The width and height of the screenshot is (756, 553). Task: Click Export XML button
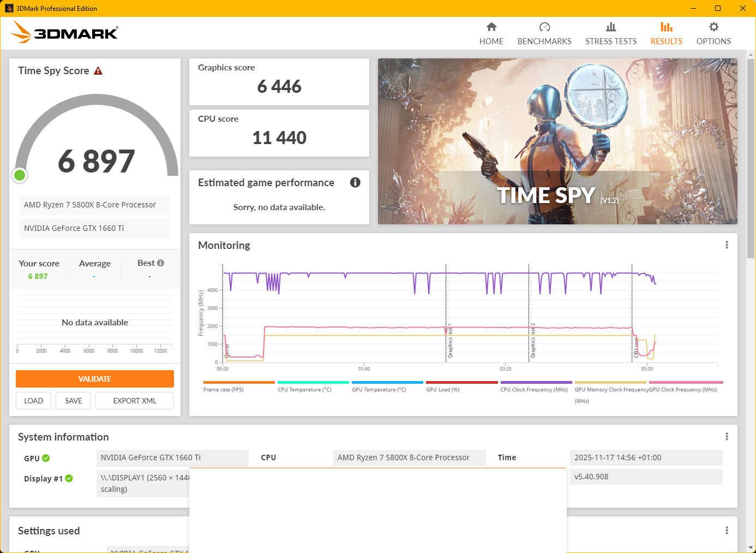click(x=135, y=401)
